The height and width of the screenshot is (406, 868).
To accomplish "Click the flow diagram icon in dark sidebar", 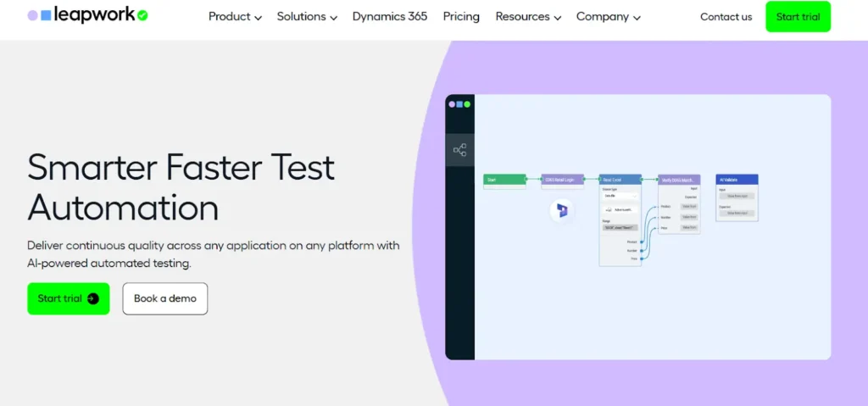I will pyautogui.click(x=460, y=149).
